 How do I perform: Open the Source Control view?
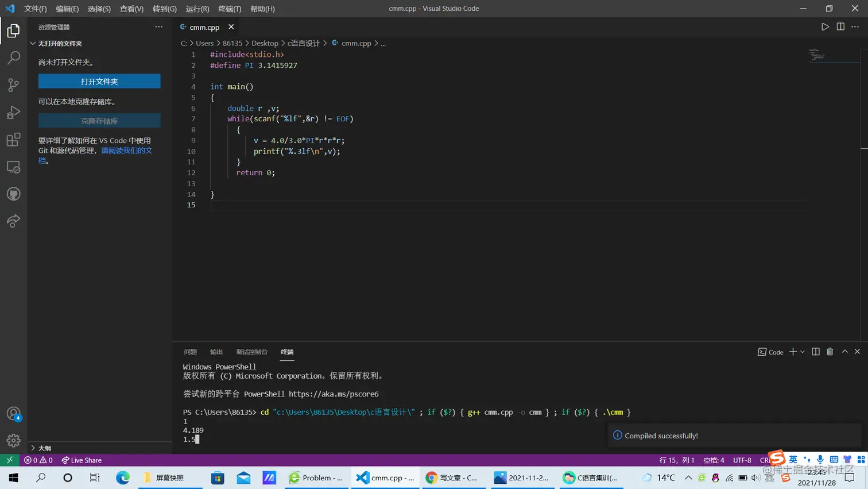pyautogui.click(x=13, y=85)
